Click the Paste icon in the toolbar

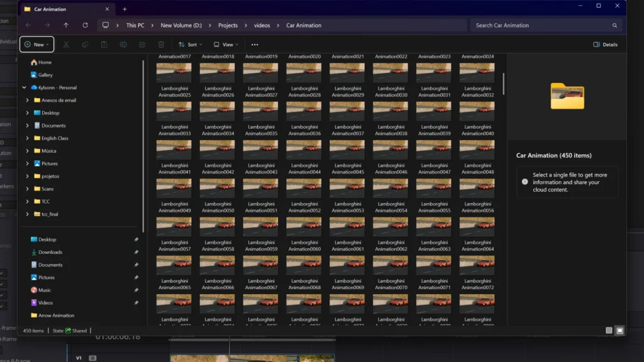point(104,45)
